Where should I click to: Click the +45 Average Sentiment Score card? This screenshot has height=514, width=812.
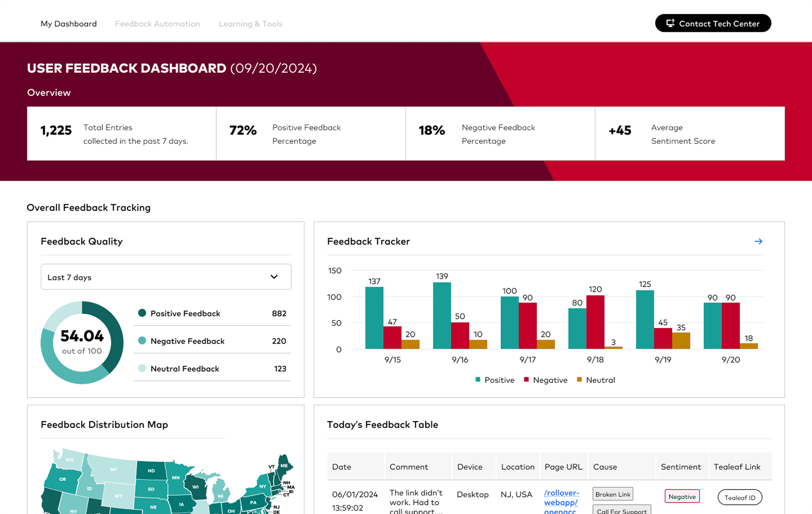(x=690, y=133)
